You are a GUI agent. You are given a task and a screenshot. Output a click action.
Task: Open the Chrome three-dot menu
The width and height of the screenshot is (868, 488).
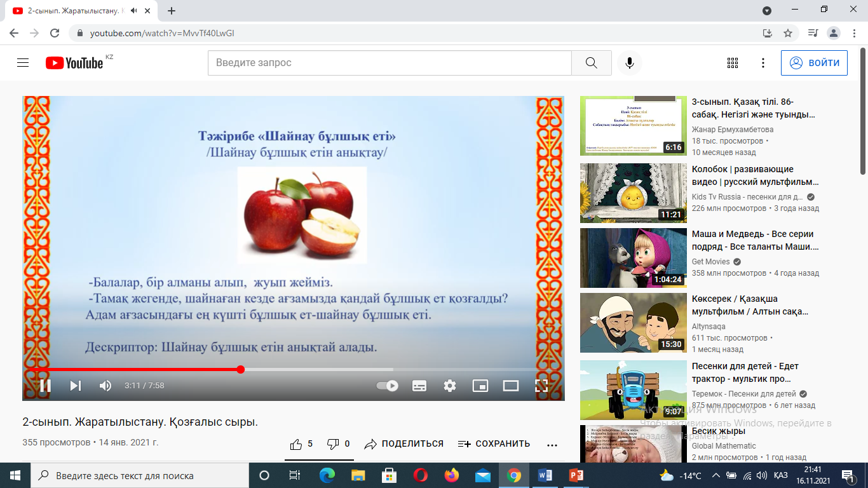click(x=853, y=33)
